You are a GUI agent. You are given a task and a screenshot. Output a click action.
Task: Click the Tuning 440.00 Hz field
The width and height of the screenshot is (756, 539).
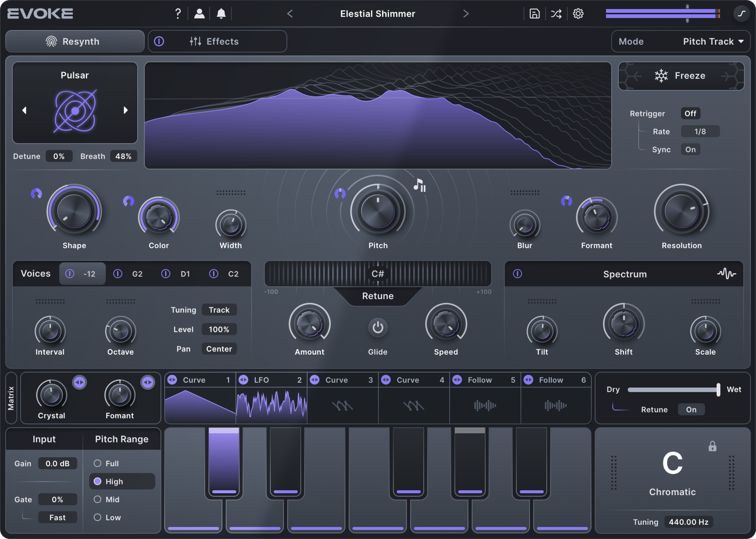pos(688,522)
